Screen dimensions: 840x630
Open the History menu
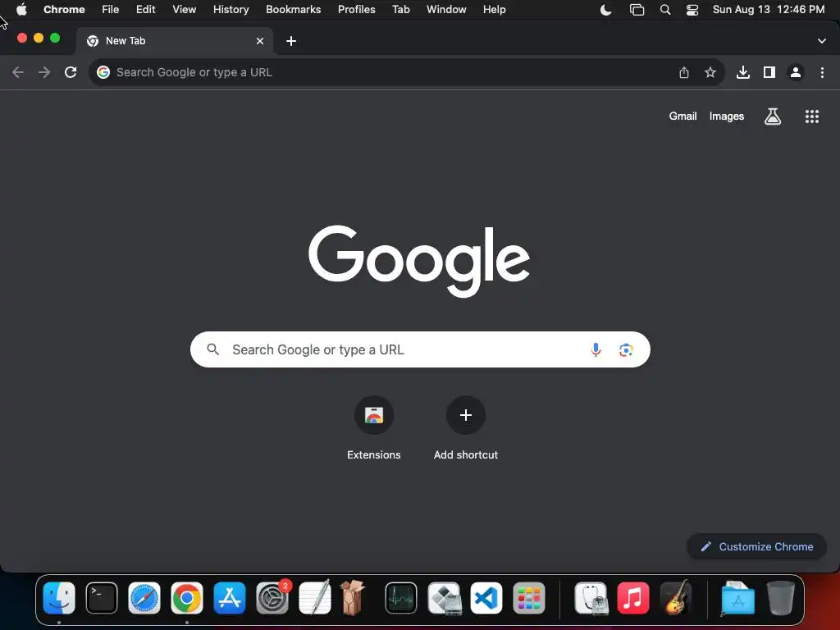click(x=231, y=10)
